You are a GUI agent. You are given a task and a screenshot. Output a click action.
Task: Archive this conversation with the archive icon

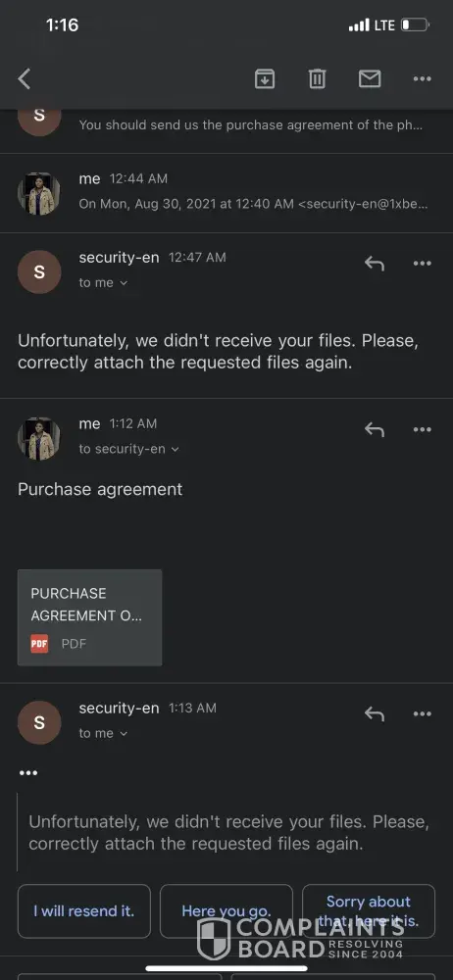(265, 78)
